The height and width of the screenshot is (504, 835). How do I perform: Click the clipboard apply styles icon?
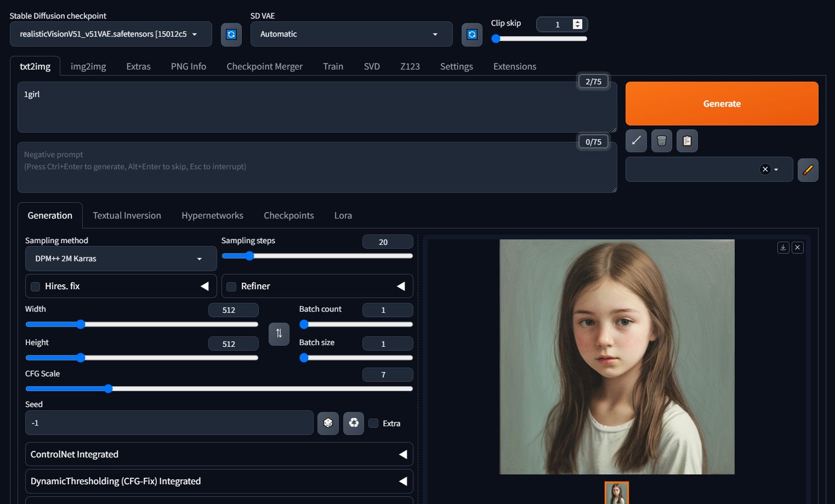click(x=686, y=141)
